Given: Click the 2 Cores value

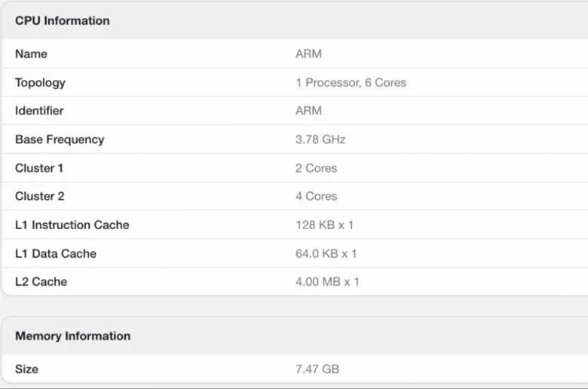Looking at the screenshot, I should pos(316,168).
